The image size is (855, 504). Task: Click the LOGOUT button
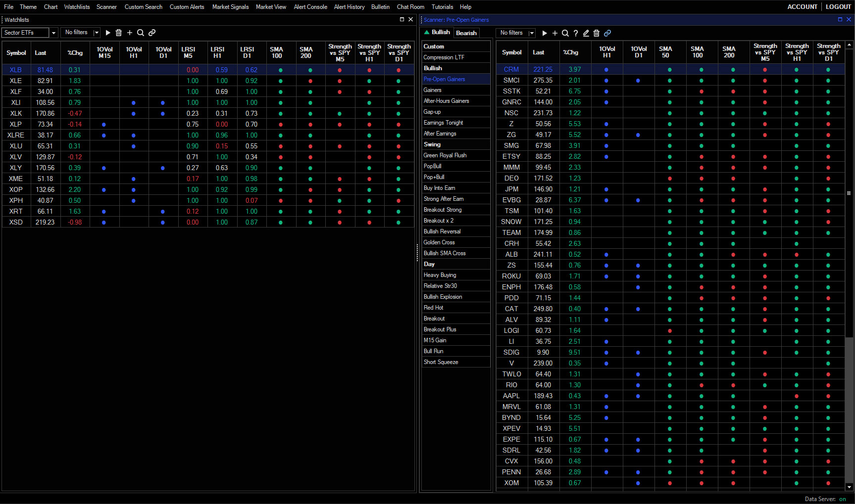(838, 6)
